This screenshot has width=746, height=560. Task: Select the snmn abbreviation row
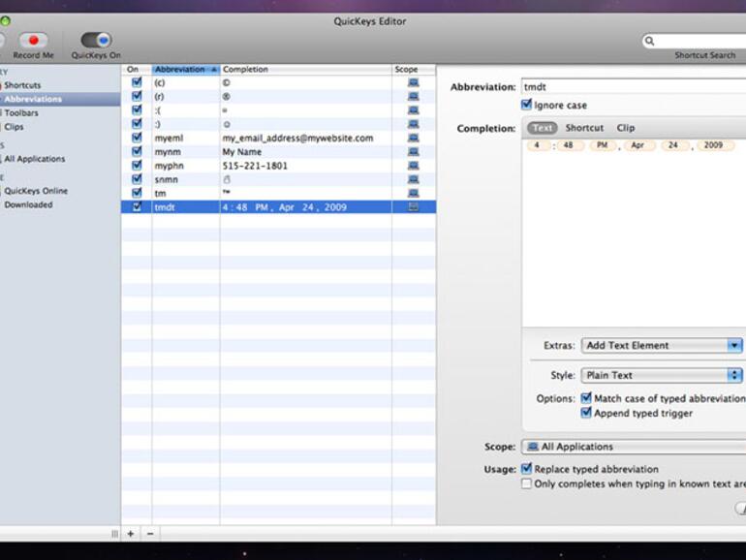pos(278,179)
